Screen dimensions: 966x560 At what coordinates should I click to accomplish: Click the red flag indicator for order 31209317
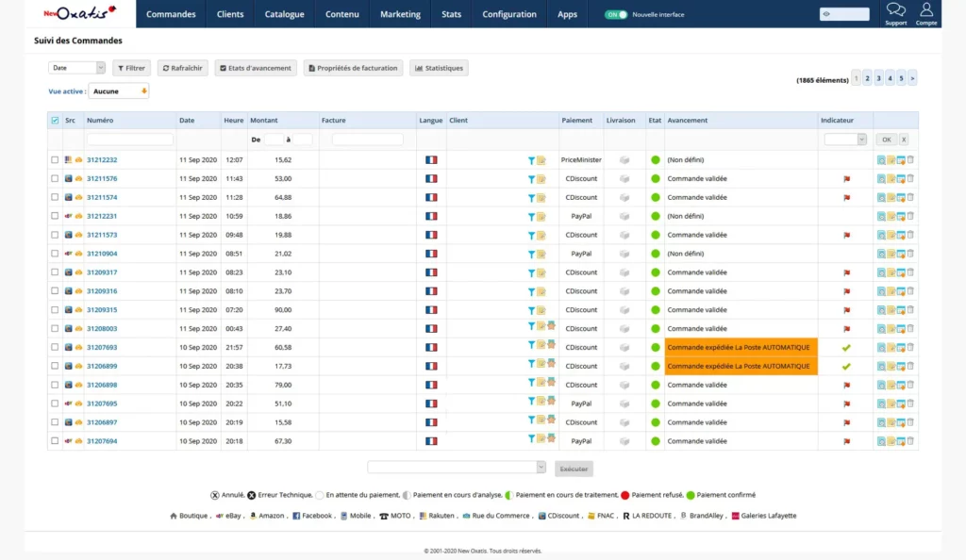pos(847,272)
